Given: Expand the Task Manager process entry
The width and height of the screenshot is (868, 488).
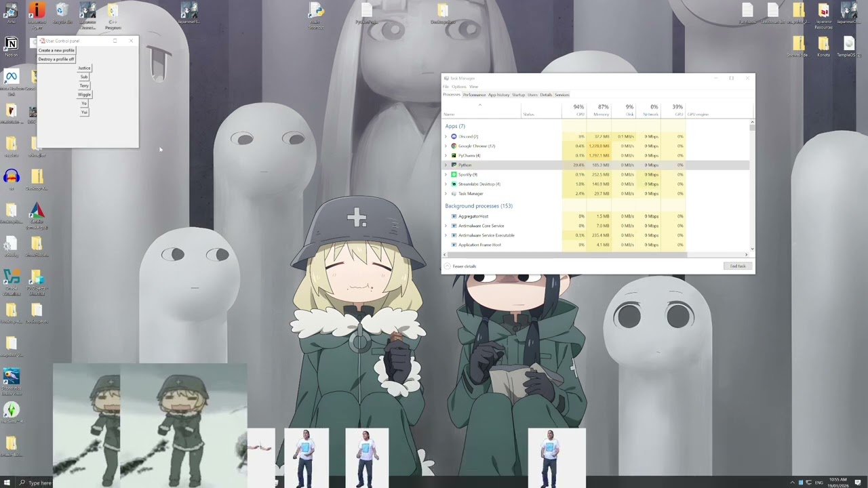Looking at the screenshot, I should (x=446, y=193).
